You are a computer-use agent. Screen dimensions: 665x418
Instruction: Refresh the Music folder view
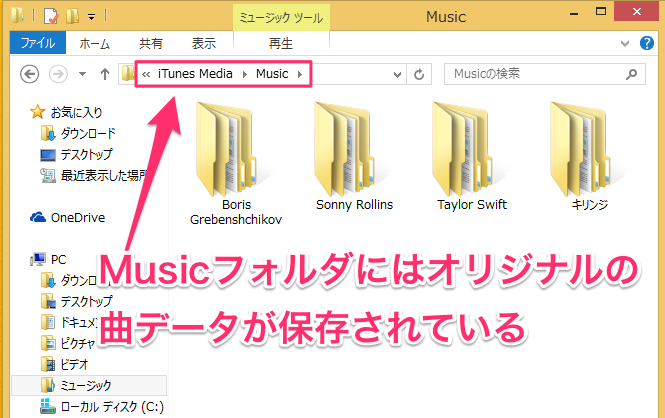(419, 75)
